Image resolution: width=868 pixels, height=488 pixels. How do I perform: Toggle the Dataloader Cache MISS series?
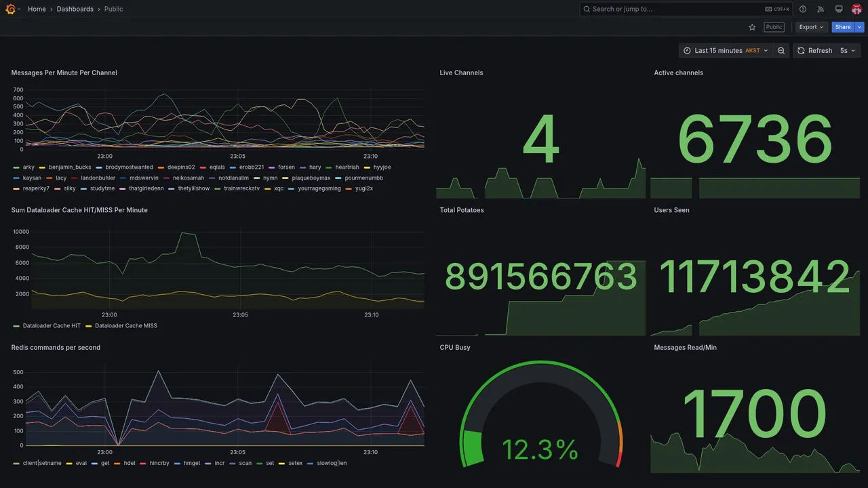pyautogui.click(x=126, y=325)
